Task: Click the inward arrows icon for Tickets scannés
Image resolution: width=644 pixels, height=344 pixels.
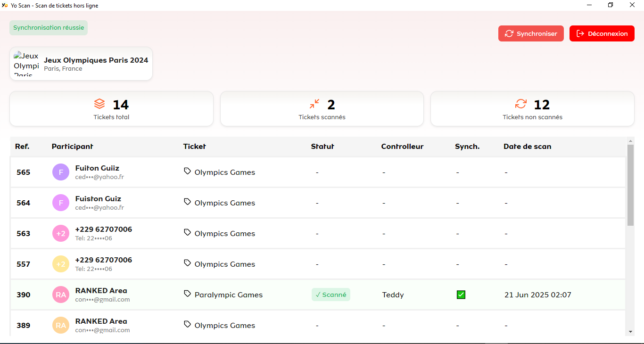Action: tap(314, 104)
